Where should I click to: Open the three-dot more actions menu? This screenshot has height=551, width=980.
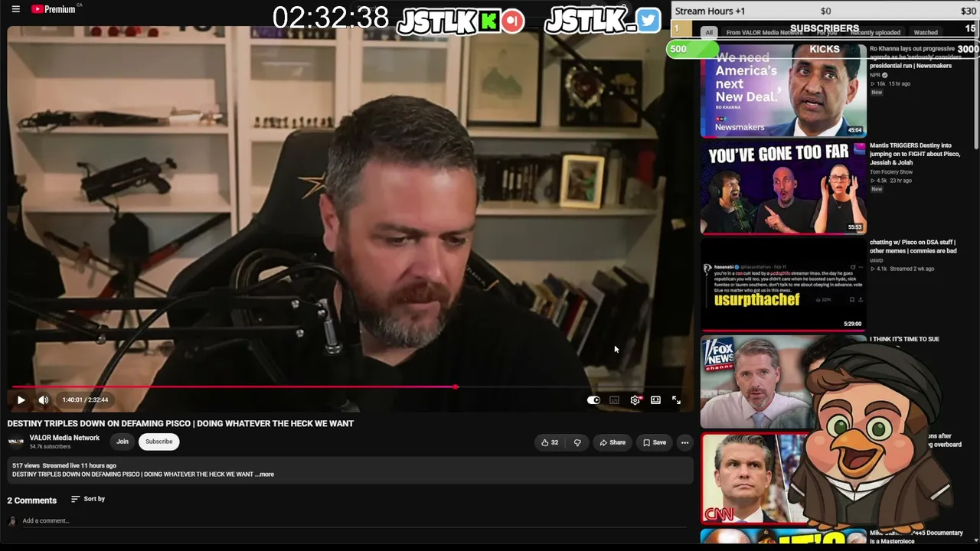click(684, 442)
